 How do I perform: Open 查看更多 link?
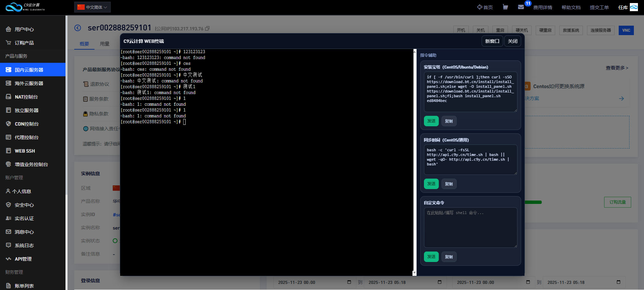tap(617, 68)
